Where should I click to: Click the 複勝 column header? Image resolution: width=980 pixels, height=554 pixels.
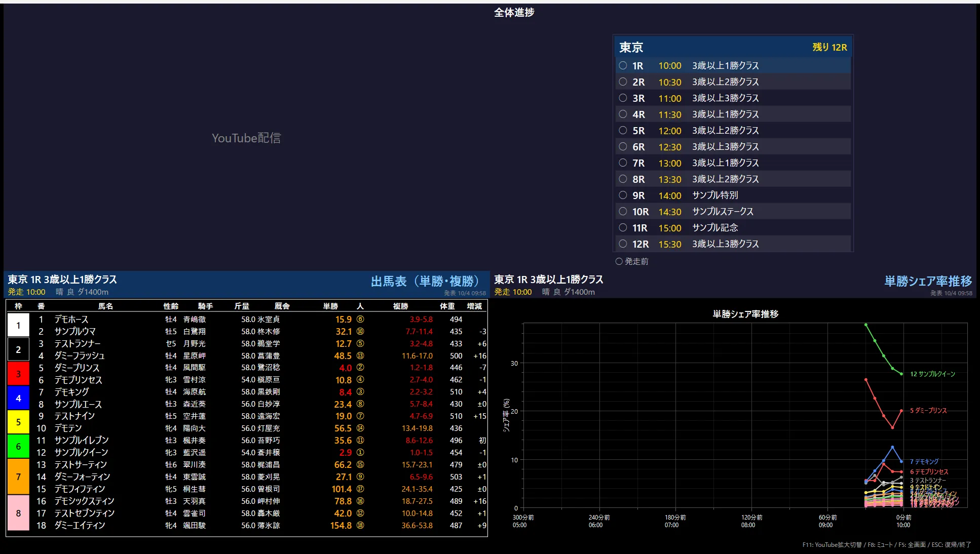tap(400, 306)
